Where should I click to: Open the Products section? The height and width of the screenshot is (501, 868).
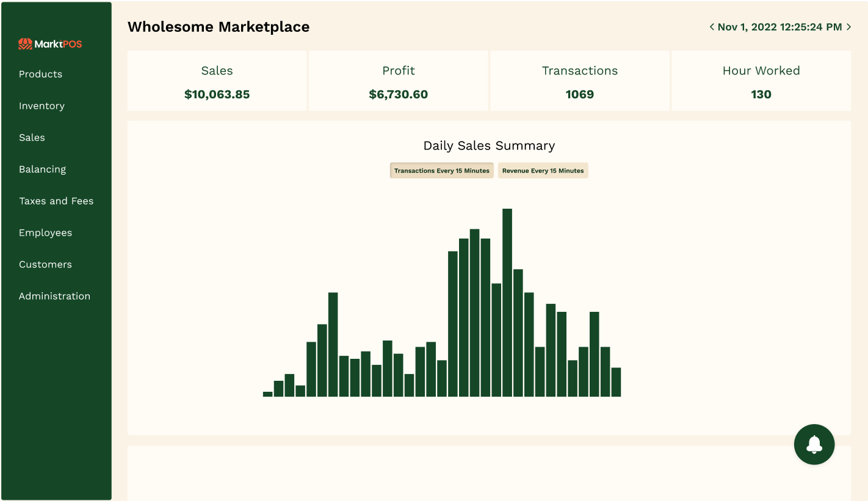pos(40,74)
